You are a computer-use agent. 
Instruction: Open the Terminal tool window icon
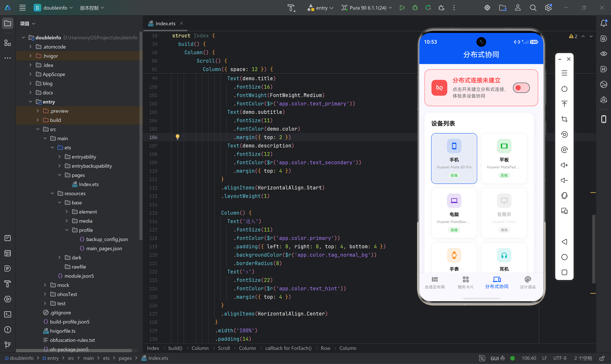pyautogui.click(x=8, y=314)
